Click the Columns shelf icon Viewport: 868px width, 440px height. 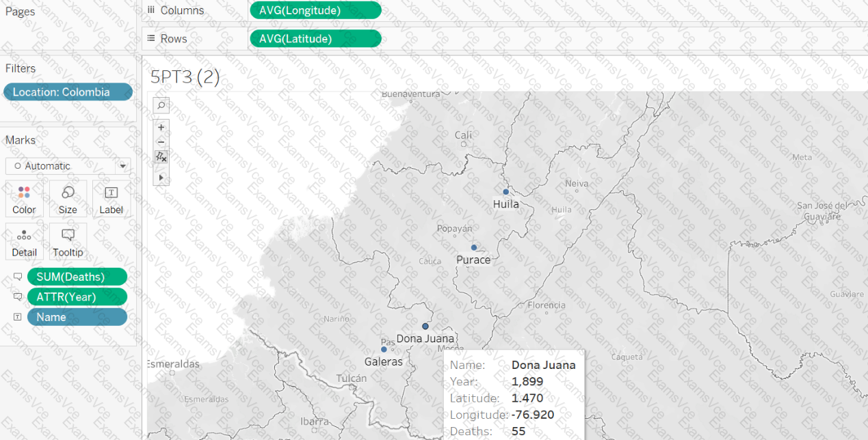tap(151, 10)
